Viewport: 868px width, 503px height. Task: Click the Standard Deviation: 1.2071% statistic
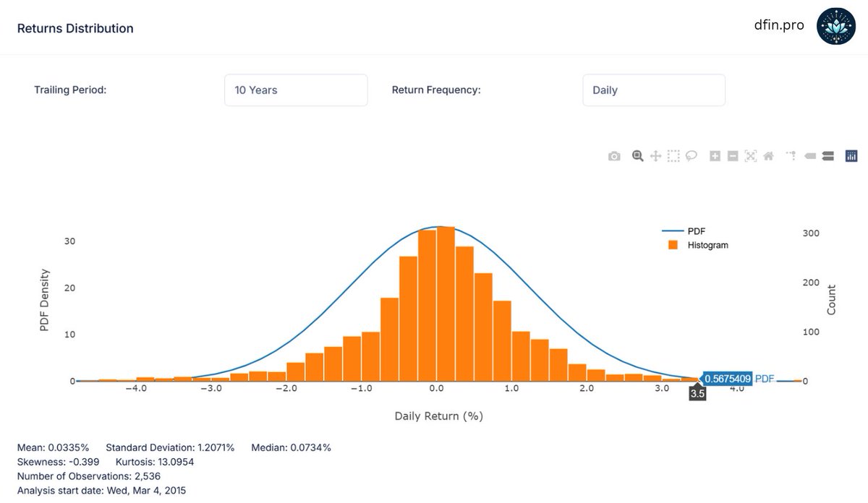point(171,447)
